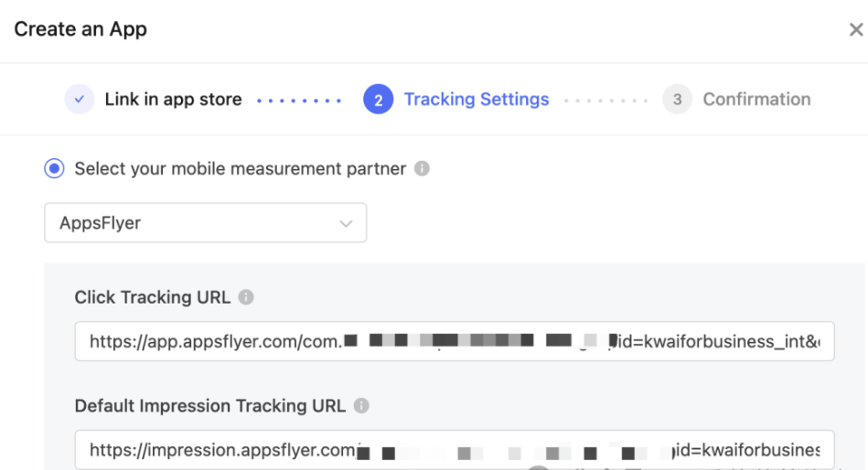Go back to Link in app store step
Viewport: 868px width, 470px height.
pyautogui.click(x=173, y=99)
